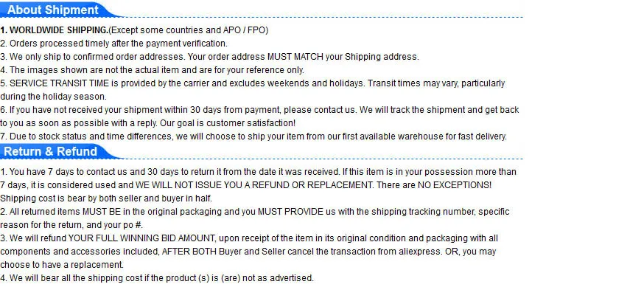644x287 pixels.
Task: Click the NO EXCEPTIONS! warning text
Action: [x=454, y=184]
